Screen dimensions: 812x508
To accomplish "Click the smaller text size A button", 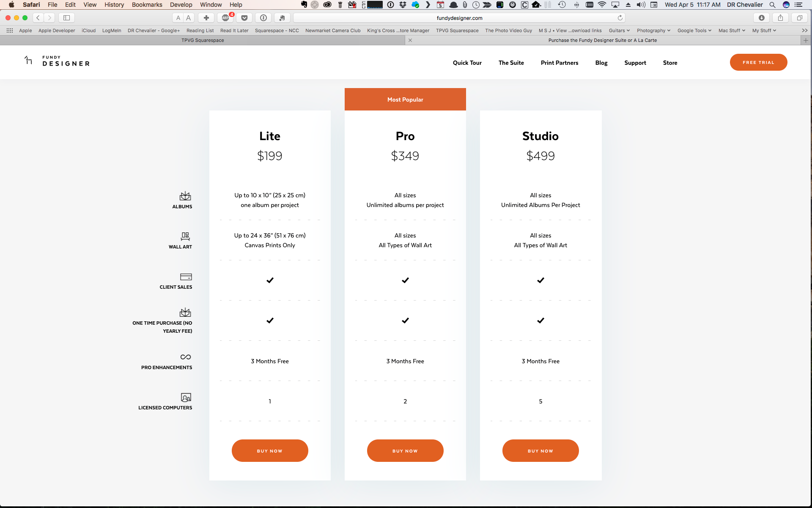I will click(178, 18).
